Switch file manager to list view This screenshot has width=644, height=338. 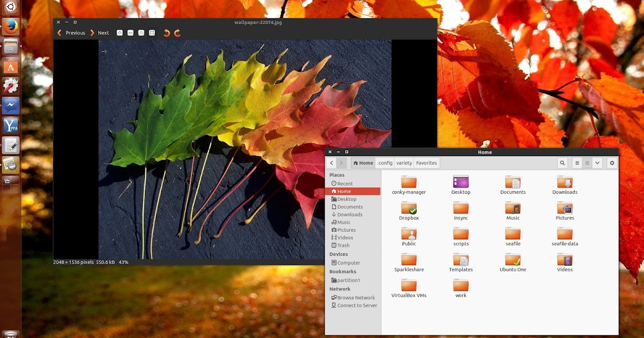(x=577, y=163)
